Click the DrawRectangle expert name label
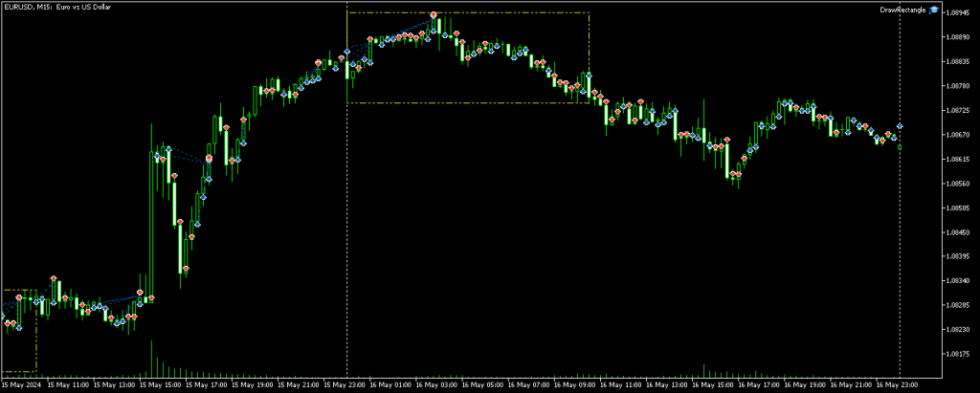 pos(902,10)
